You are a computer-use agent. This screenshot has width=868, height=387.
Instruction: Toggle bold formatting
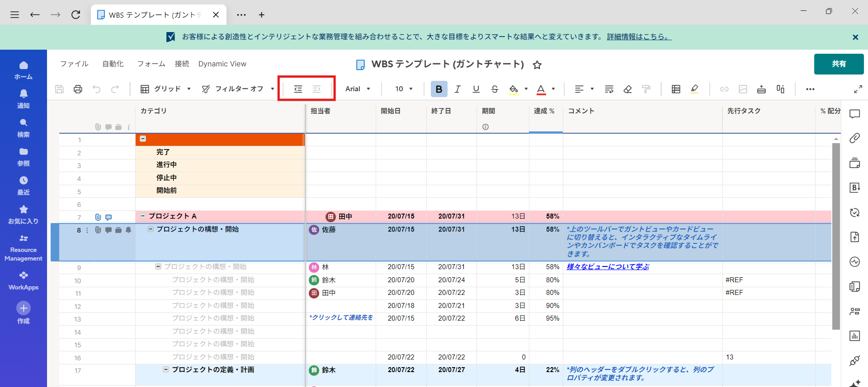(439, 89)
